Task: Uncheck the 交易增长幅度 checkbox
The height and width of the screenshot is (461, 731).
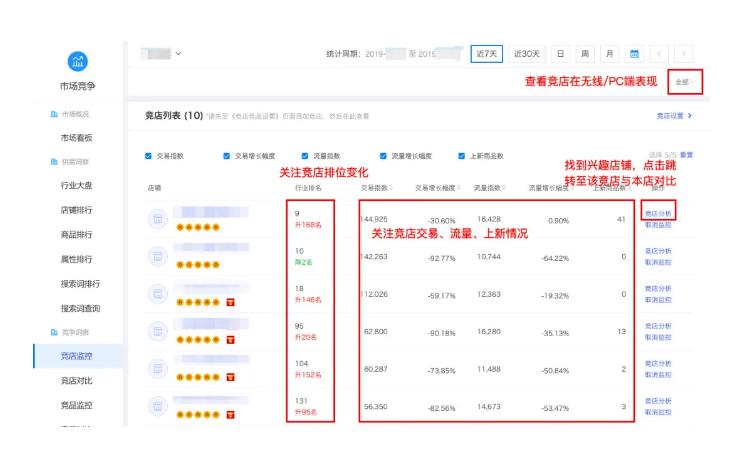Action: click(227, 156)
